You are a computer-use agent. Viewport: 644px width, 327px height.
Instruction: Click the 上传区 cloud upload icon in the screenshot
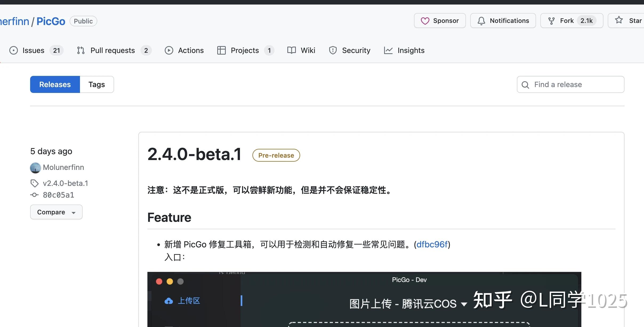pyautogui.click(x=169, y=301)
